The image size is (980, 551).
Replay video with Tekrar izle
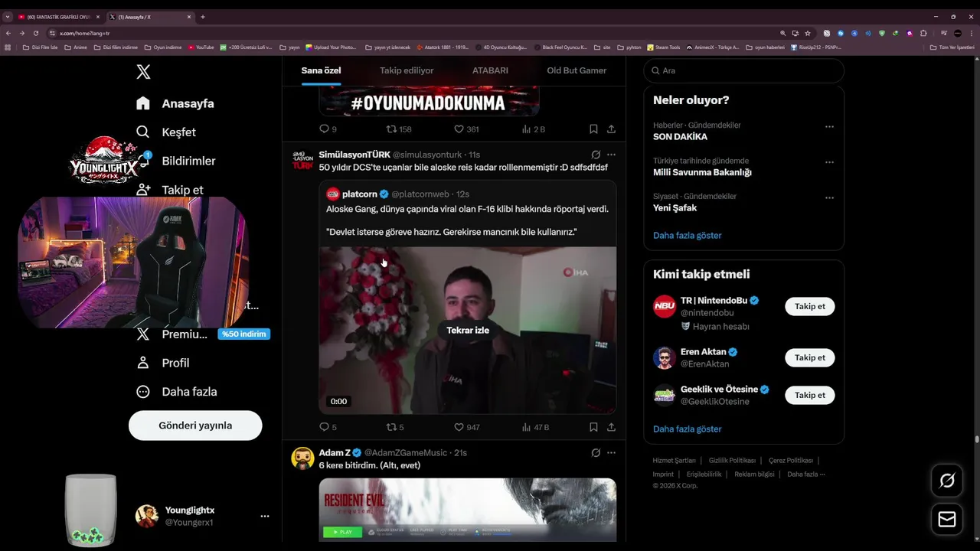(468, 331)
